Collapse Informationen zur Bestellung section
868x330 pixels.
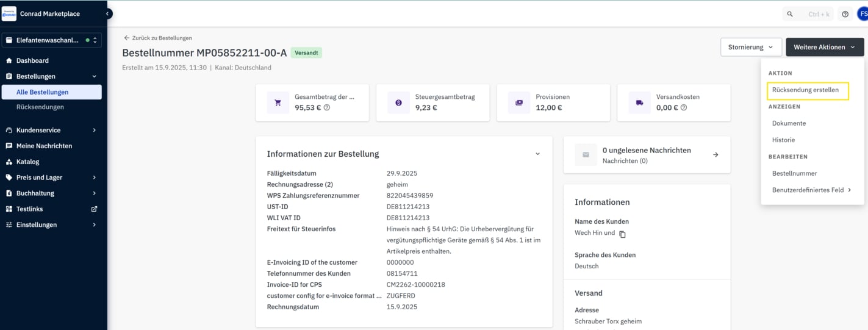click(537, 154)
